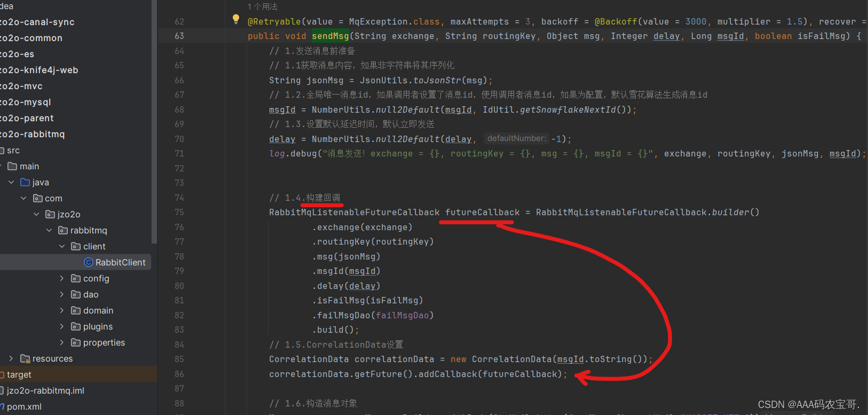Collapse the jzo2o package node
Viewport: 868px width, 415px height.
tap(36, 214)
